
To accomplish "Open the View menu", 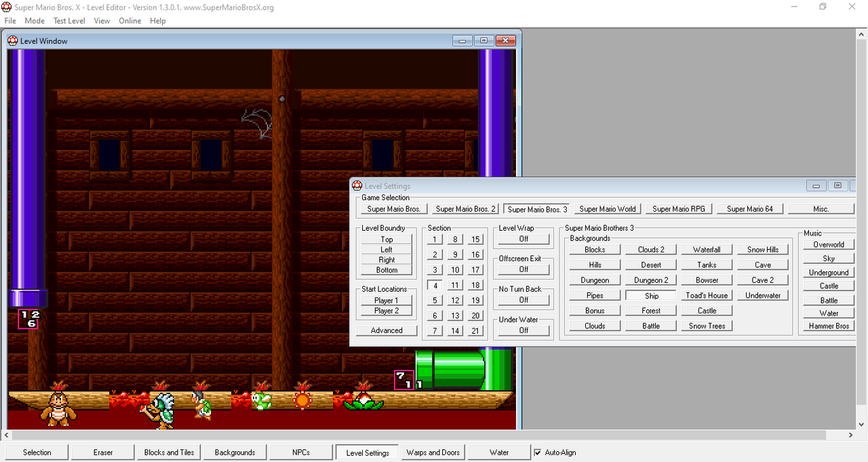I will pyautogui.click(x=102, y=21).
